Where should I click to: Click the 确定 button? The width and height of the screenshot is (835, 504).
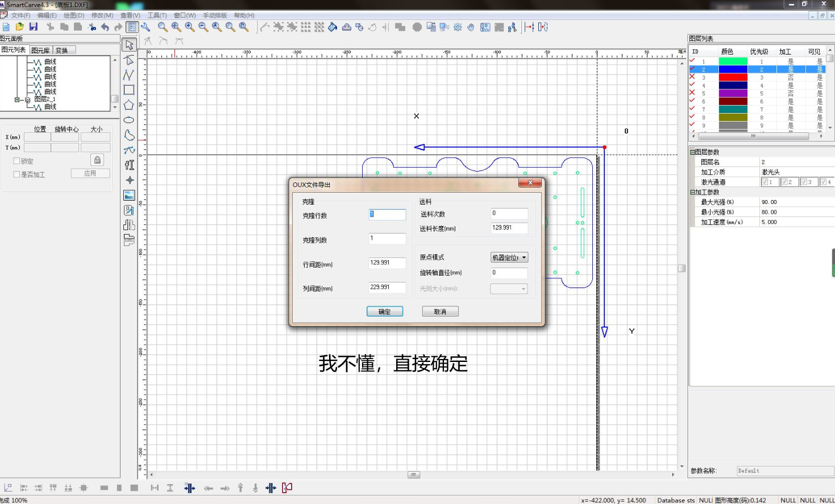click(x=385, y=311)
